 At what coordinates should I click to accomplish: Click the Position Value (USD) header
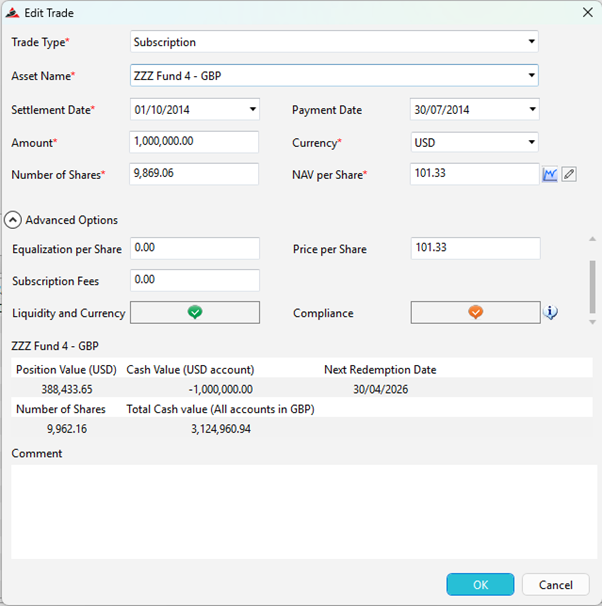coord(66,369)
